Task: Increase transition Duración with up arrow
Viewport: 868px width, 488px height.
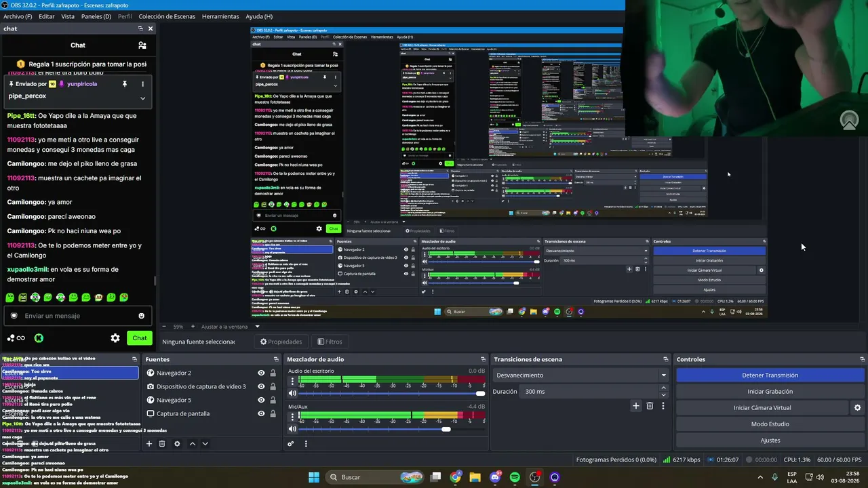Action: (663, 388)
